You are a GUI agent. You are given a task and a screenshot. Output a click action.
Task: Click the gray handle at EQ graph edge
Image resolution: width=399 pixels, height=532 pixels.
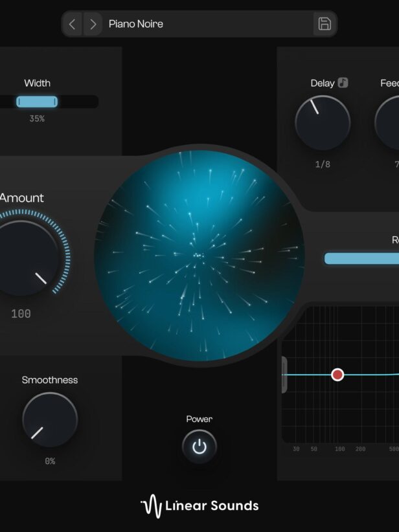click(284, 375)
